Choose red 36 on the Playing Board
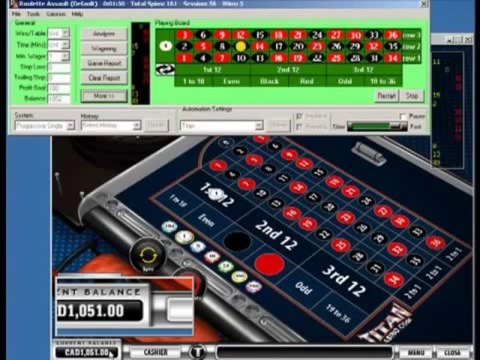480x360 pixels. pos(392,35)
